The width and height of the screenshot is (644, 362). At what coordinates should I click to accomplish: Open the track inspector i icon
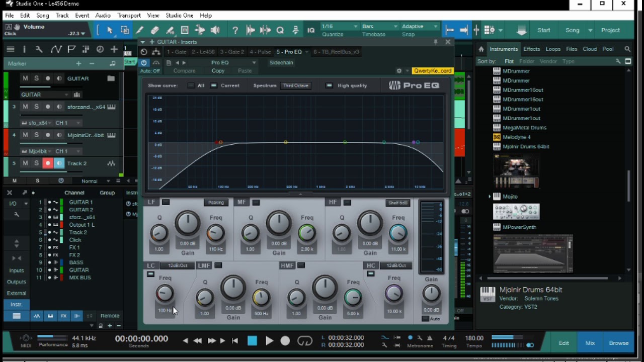24,49
